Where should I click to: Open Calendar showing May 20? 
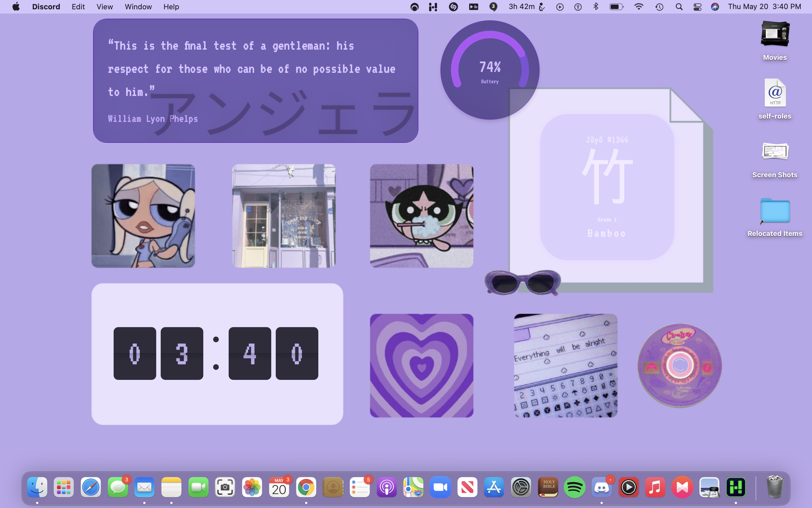pyautogui.click(x=279, y=487)
